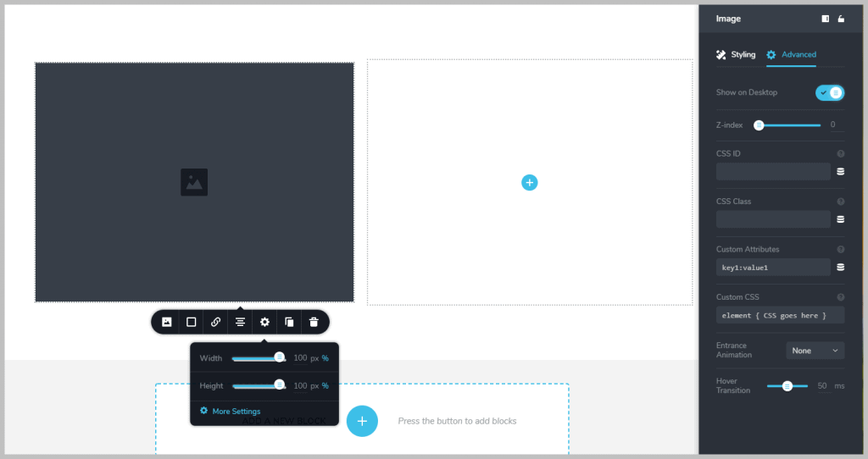Focus the CSS Class input field

[x=773, y=219]
